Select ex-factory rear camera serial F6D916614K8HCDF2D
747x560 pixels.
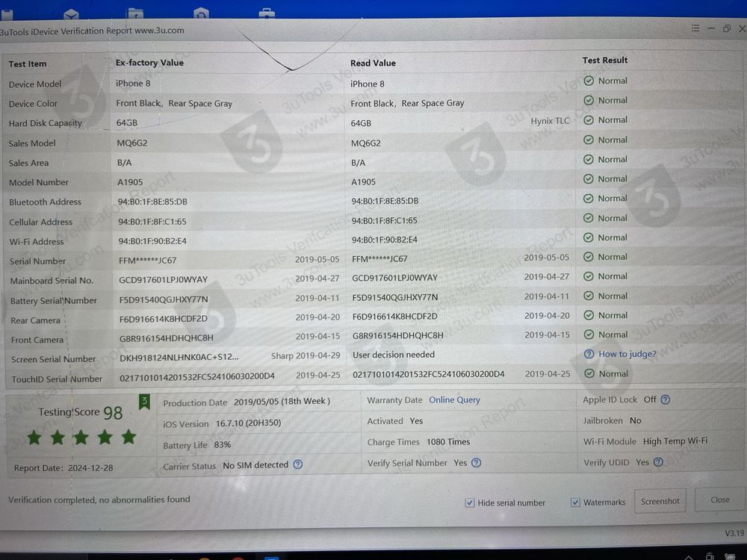pos(164,319)
